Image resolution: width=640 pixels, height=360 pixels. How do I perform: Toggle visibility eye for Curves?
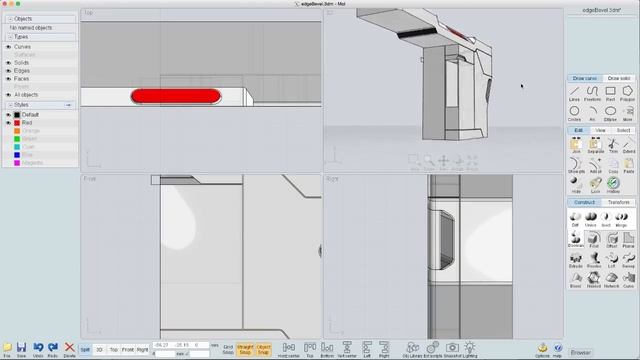[8, 47]
